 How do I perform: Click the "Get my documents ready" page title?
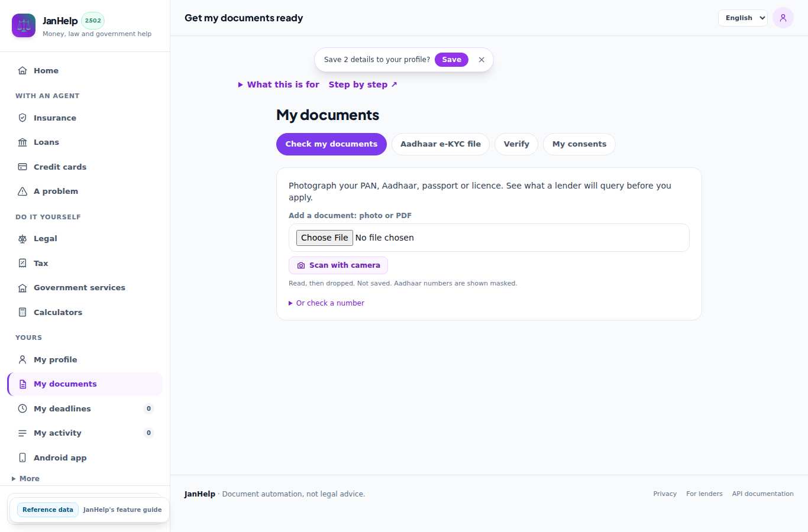tap(244, 18)
